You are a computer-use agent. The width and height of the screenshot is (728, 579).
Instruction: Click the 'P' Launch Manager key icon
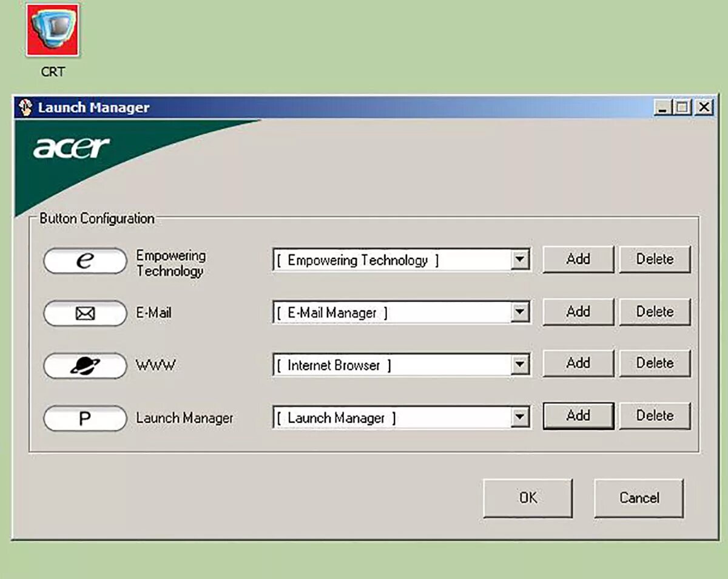[x=85, y=418]
